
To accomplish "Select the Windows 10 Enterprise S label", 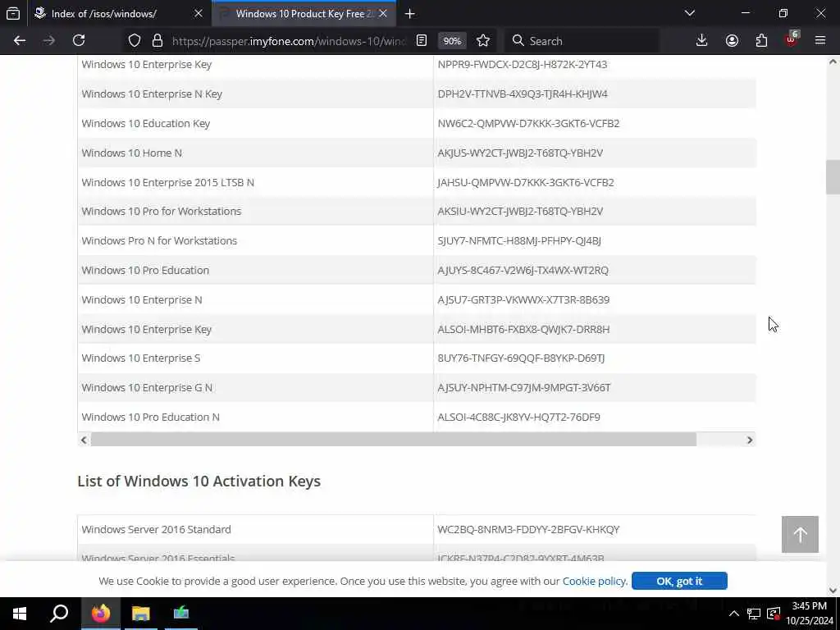I will pyautogui.click(x=141, y=358).
